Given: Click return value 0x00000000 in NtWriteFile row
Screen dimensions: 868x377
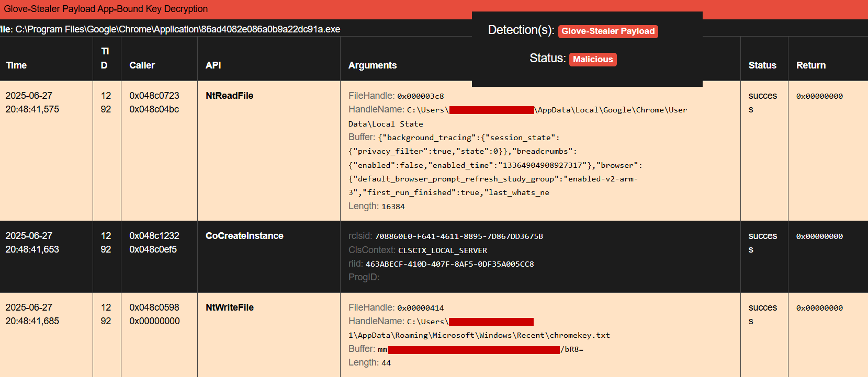Looking at the screenshot, I should point(819,308).
